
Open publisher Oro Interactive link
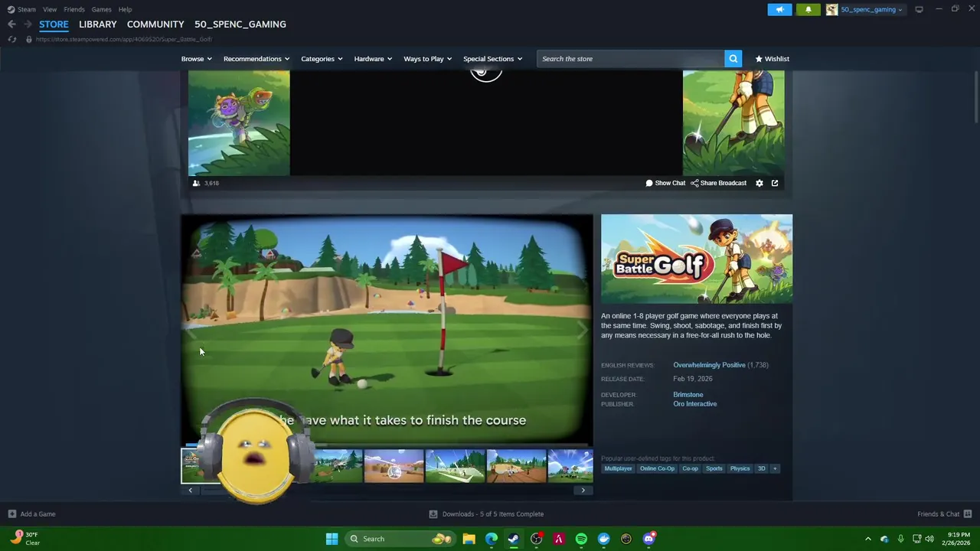click(x=694, y=404)
